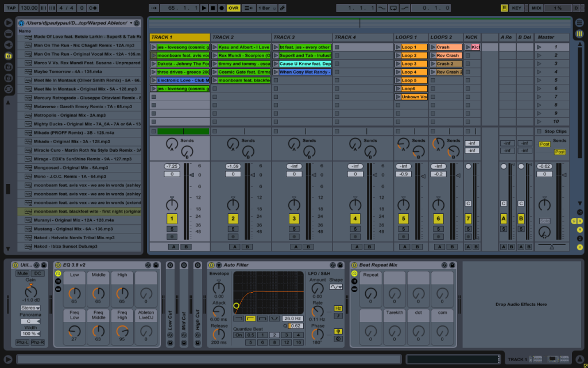Viewport: 588px width, 368px height.
Task: Arm Track 2 for recording
Action: pyautogui.click(x=233, y=236)
